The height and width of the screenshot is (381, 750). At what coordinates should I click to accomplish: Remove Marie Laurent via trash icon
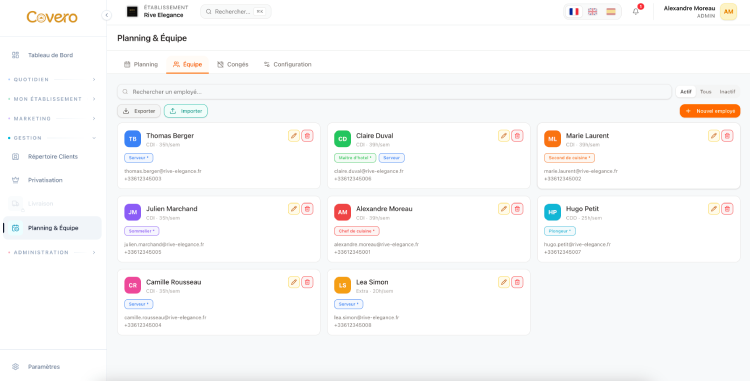[x=727, y=136]
